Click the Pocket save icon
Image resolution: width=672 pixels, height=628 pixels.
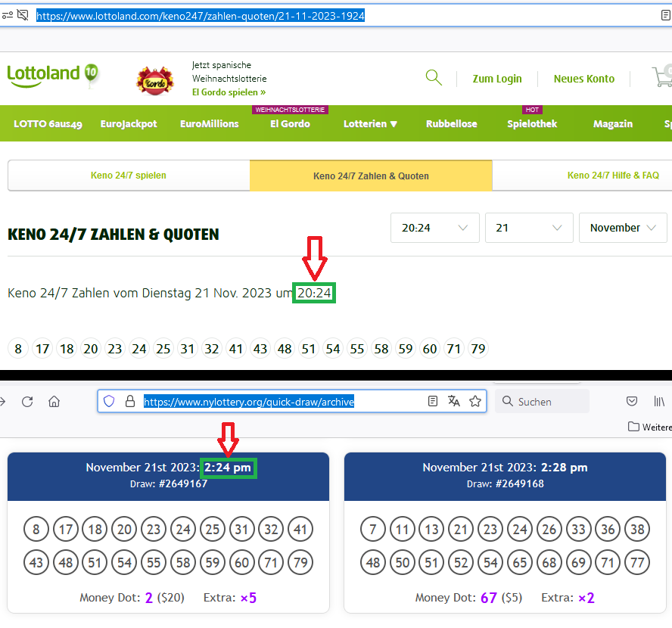pyautogui.click(x=632, y=401)
